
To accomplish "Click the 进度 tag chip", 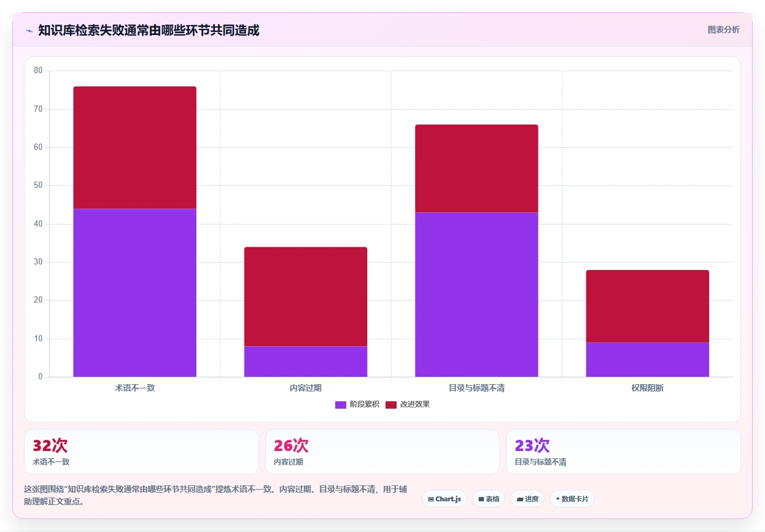I will (x=527, y=499).
